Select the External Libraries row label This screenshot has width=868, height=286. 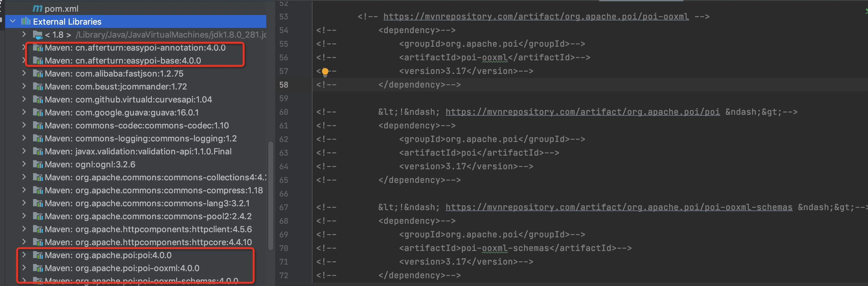pos(67,22)
